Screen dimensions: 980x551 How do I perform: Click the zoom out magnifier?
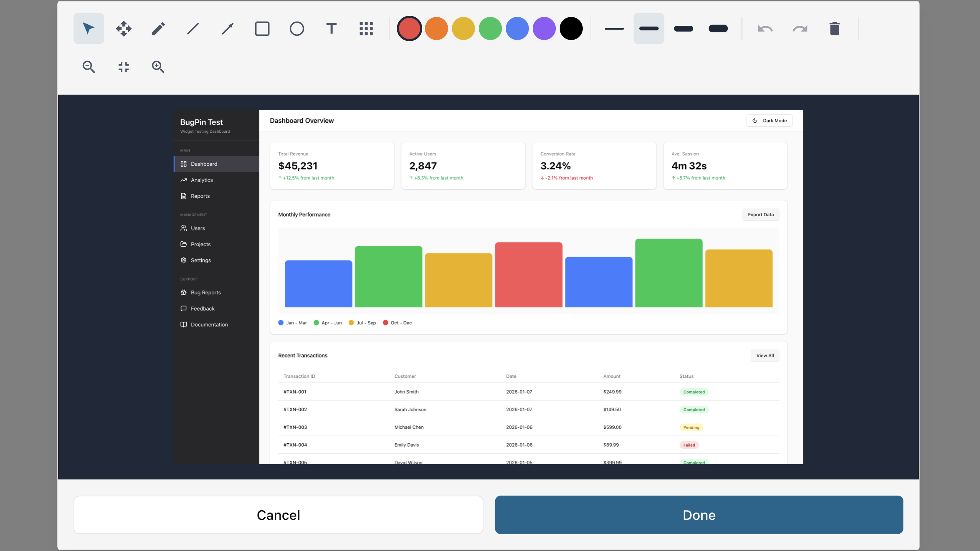coord(89,67)
